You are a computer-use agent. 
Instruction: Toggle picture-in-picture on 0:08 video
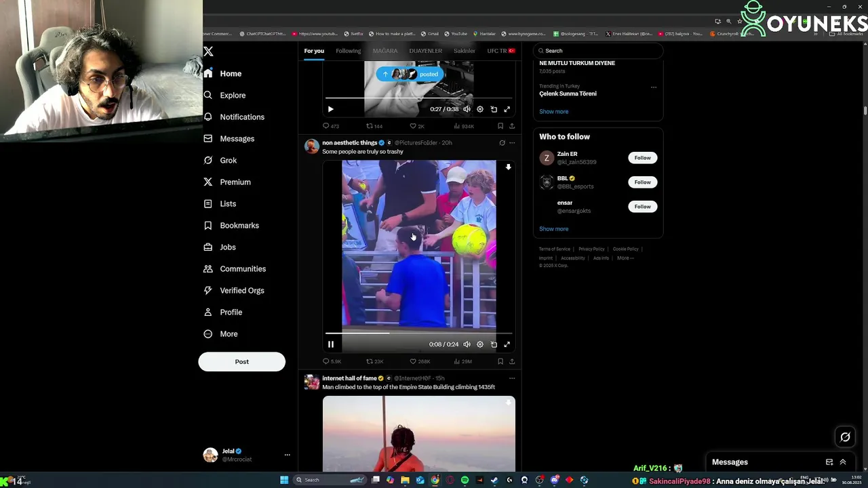(x=494, y=344)
